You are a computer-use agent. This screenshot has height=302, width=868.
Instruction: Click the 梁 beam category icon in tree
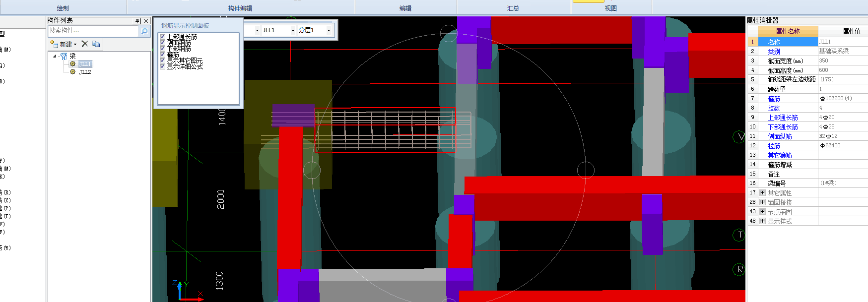64,56
